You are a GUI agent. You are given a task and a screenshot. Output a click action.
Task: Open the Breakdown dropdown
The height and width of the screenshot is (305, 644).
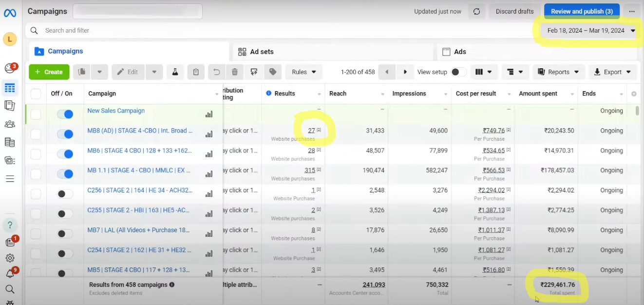pos(515,72)
